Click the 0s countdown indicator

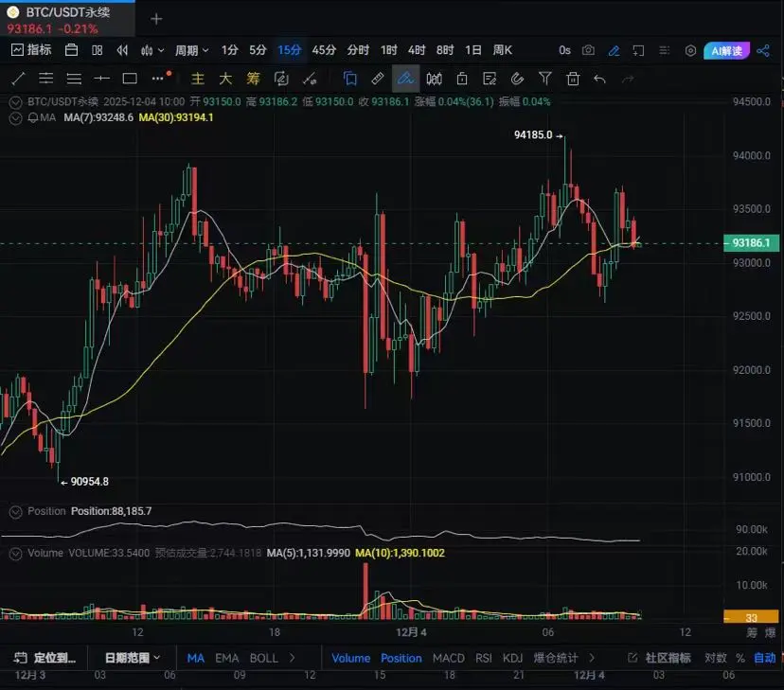pyautogui.click(x=564, y=50)
